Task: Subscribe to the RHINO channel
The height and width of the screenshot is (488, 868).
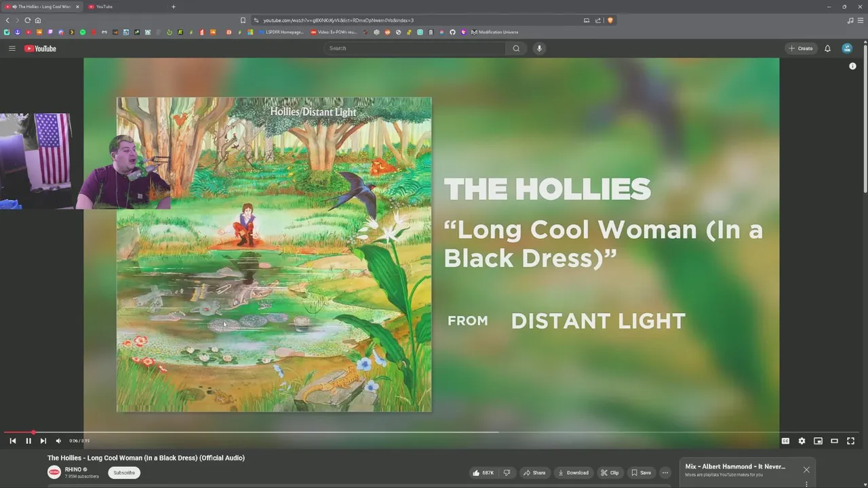Action: [x=124, y=472]
